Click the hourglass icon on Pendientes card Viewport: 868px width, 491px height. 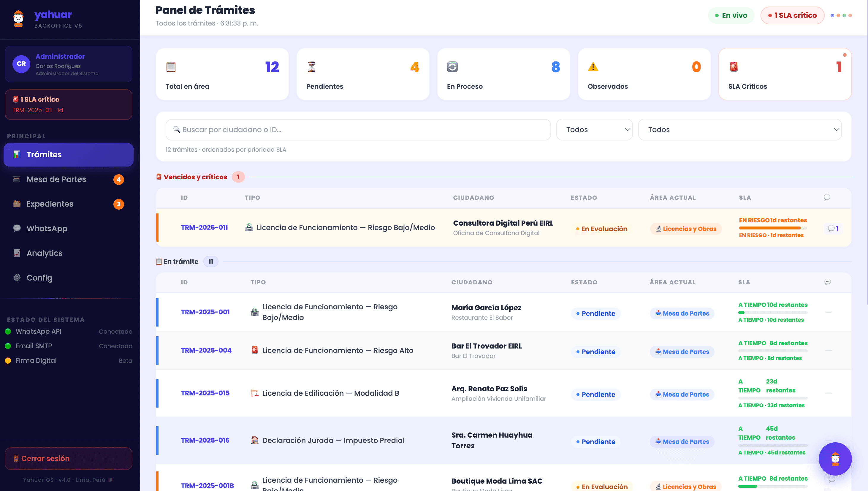312,67
